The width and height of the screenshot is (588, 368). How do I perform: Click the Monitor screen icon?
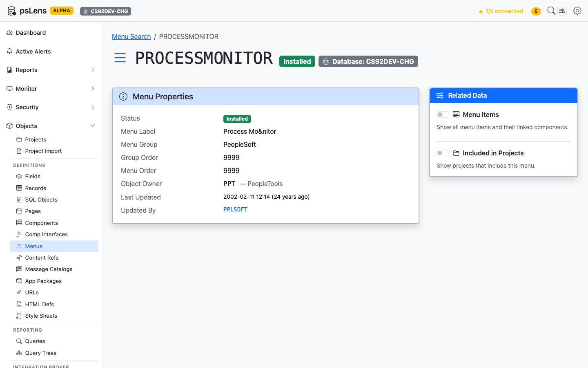pyautogui.click(x=9, y=89)
